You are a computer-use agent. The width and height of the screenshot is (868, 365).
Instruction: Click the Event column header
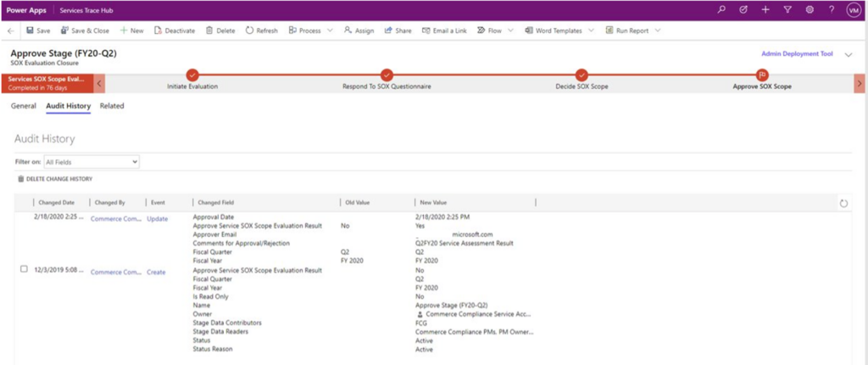(x=158, y=203)
